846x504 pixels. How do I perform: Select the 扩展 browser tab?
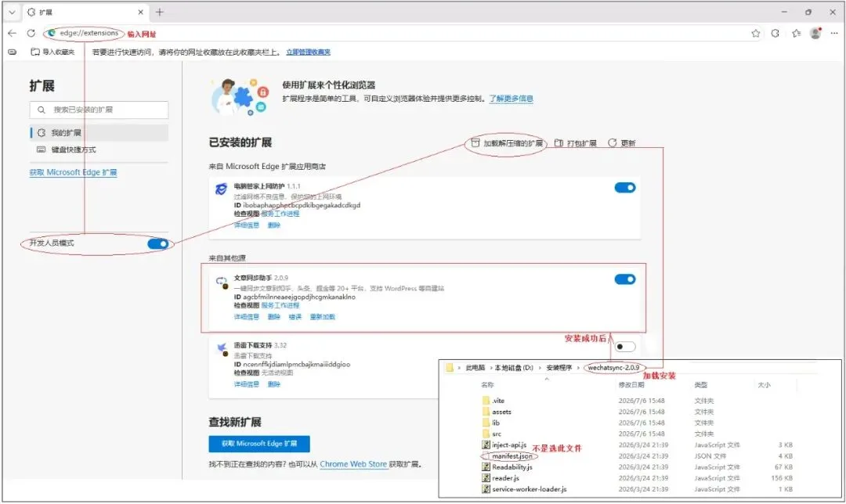point(86,12)
